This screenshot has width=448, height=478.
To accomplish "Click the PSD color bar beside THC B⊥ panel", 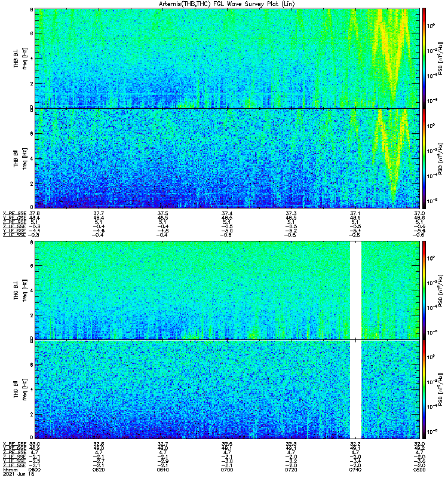I will (x=424, y=290).
